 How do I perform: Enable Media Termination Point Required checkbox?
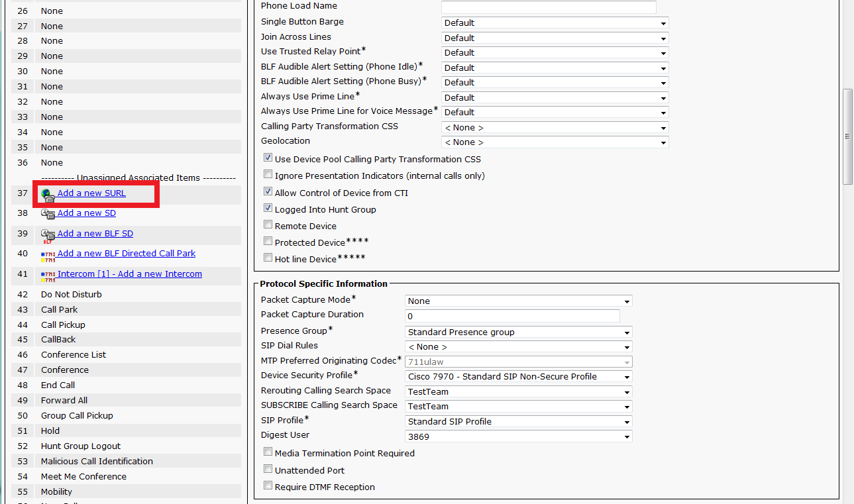coord(268,452)
